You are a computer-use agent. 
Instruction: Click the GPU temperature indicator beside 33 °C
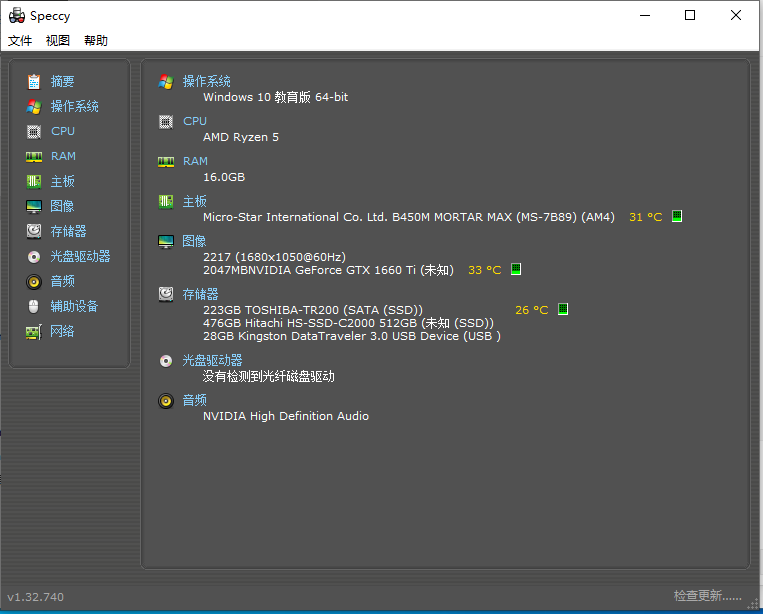coord(516,269)
